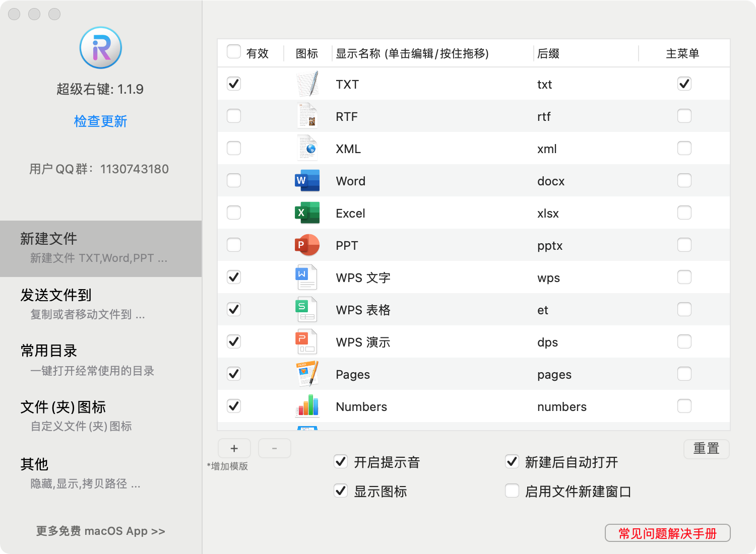756x554 pixels.
Task: Click the minus remove template button
Action: click(x=275, y=448)
